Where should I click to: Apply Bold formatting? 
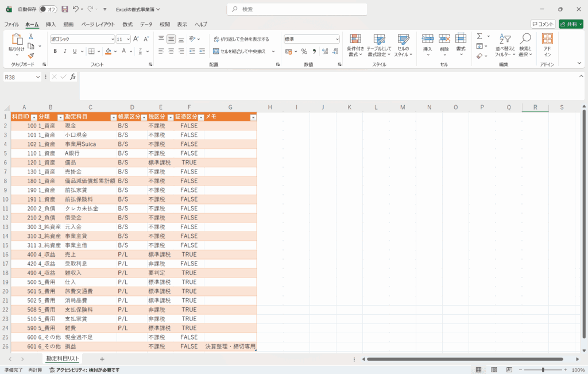(x=55, y=51)
